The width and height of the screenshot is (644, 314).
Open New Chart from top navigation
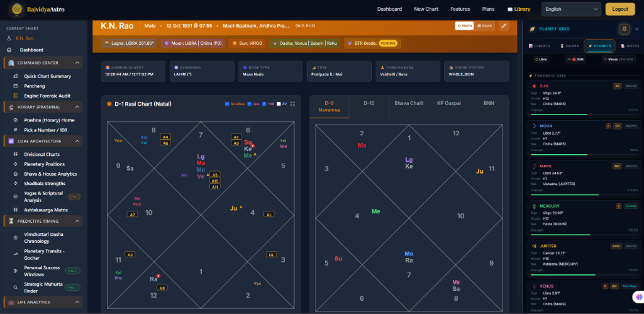426,9
